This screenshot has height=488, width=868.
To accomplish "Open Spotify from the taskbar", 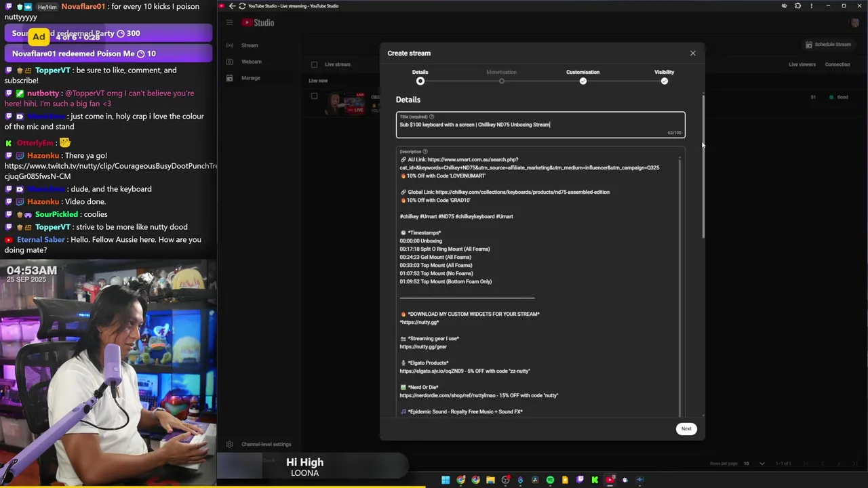I will tap(550, 480).
